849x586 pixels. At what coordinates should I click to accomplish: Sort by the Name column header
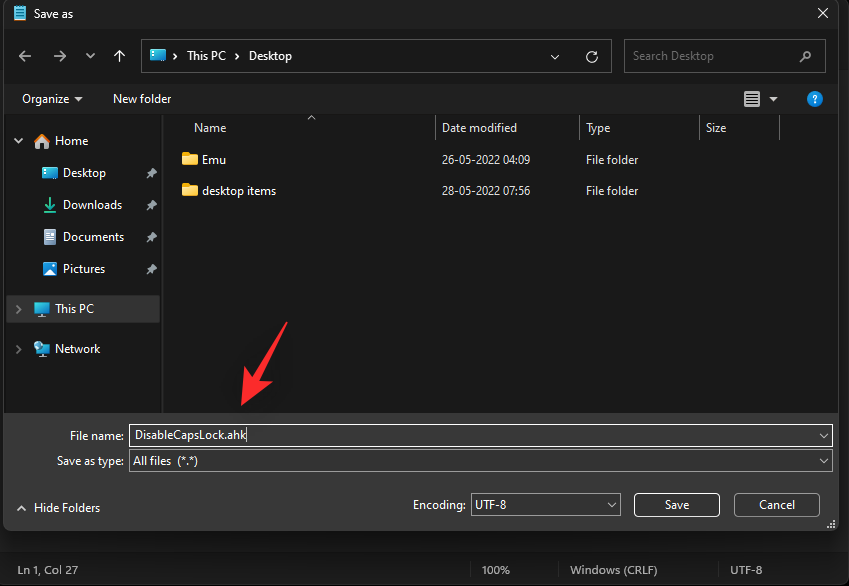coord(210,128)
